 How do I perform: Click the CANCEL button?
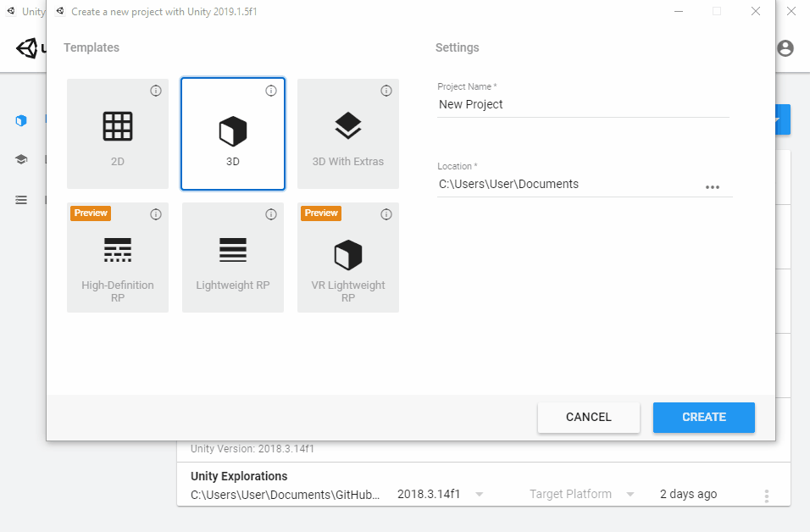[589, 418]
